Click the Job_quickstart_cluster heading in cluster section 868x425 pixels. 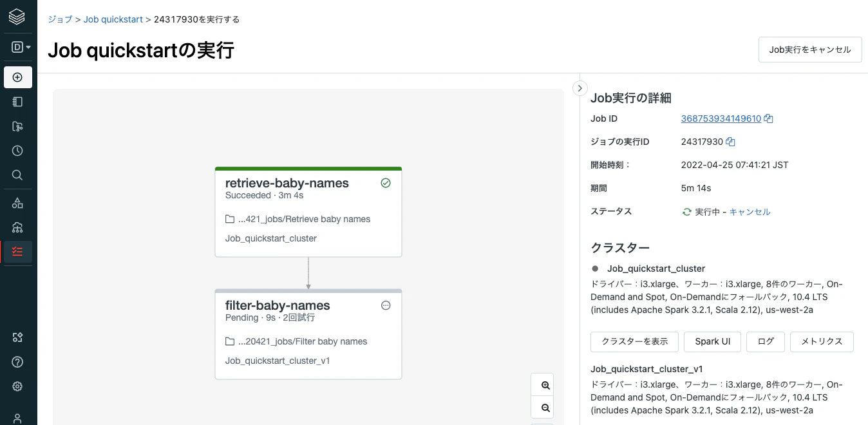pos(656,269)
